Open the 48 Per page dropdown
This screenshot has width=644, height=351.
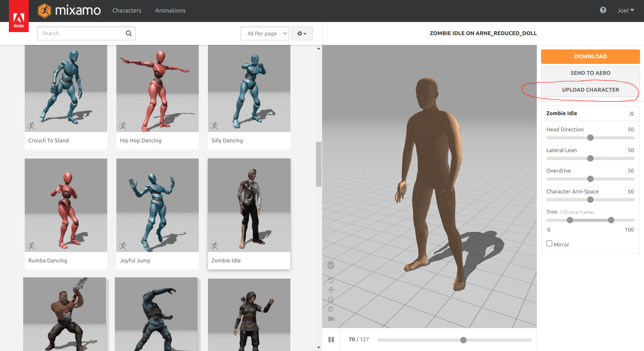coord(264,34)
